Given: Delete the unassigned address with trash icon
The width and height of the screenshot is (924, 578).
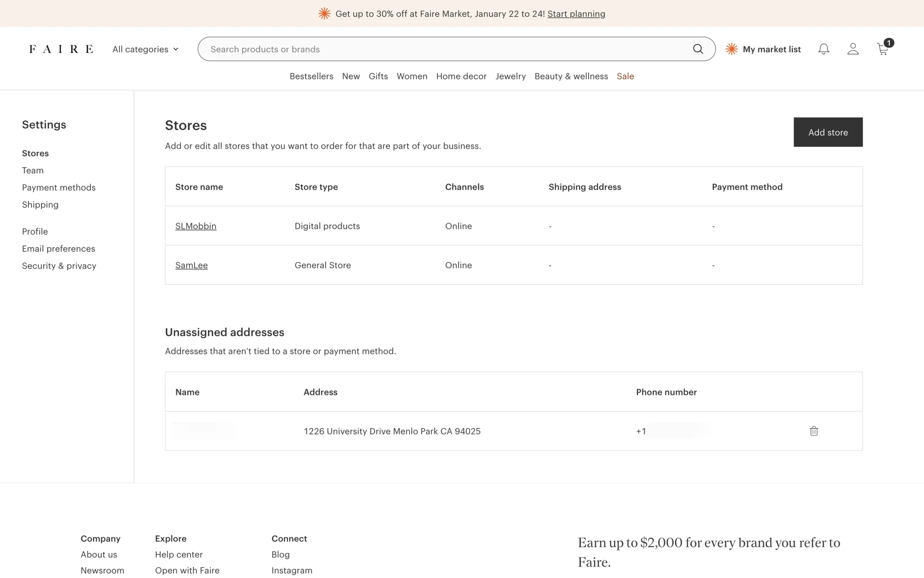Looking at the screenshot, I should (x=814, y=431).
